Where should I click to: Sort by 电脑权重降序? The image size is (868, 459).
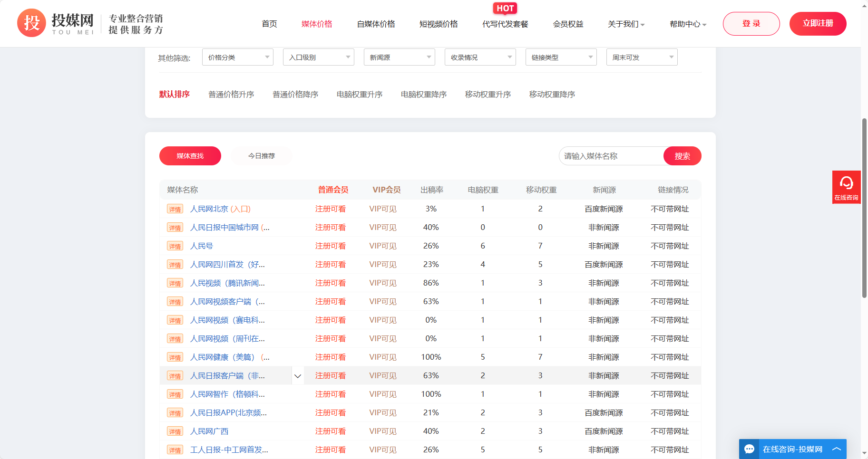424,95
